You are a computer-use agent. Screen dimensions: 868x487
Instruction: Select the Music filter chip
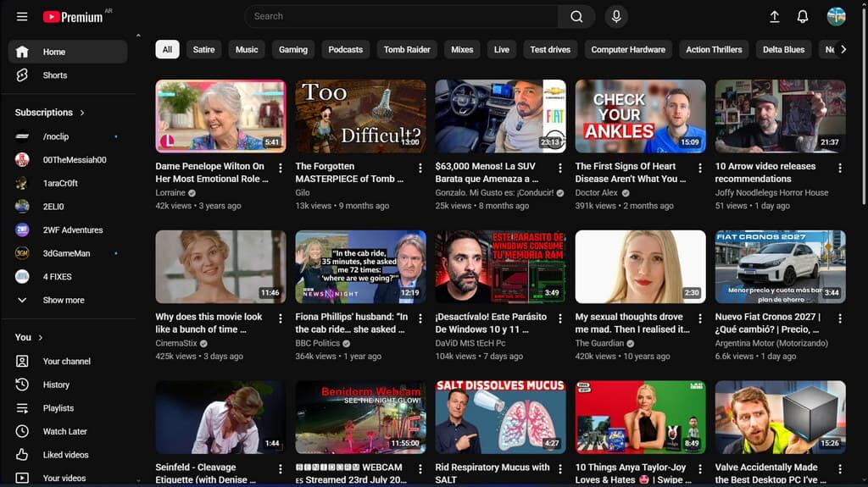[x=247, y=49]
